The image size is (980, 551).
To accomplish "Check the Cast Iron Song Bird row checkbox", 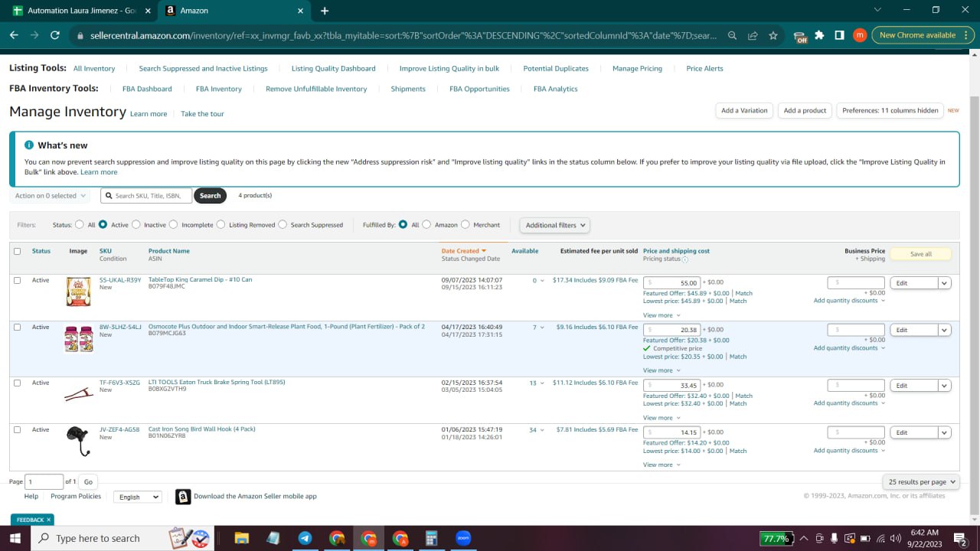I will 18,429.
